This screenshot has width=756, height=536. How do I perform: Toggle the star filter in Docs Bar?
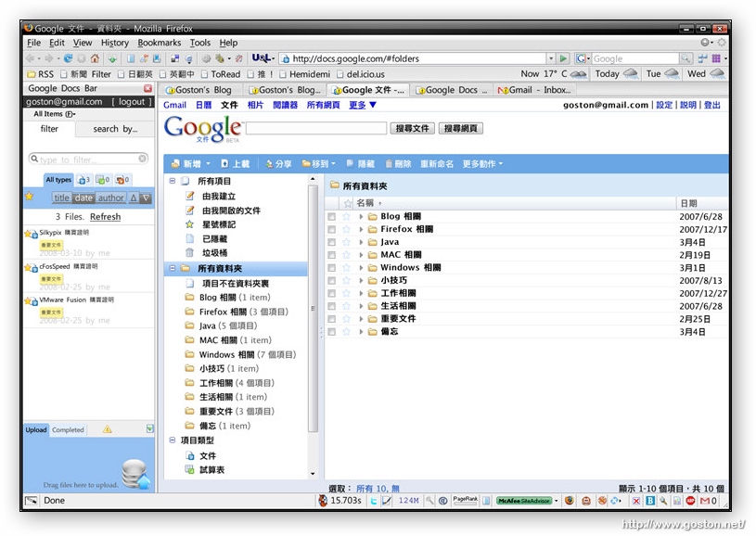(x=30, y=197)
